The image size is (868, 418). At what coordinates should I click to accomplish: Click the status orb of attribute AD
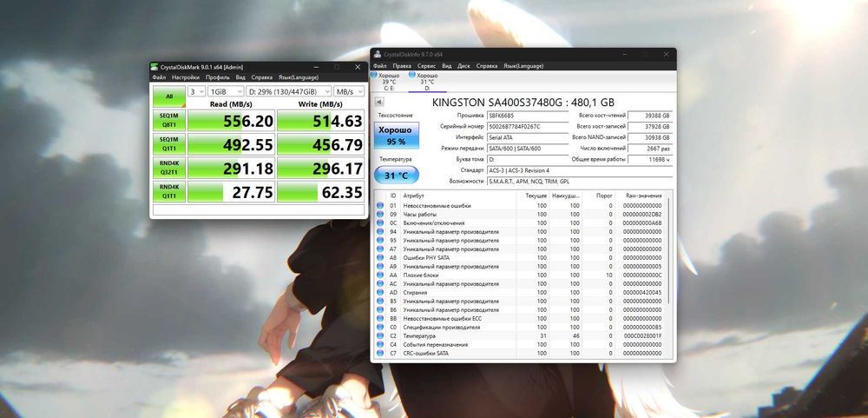(x=380, y=293)
